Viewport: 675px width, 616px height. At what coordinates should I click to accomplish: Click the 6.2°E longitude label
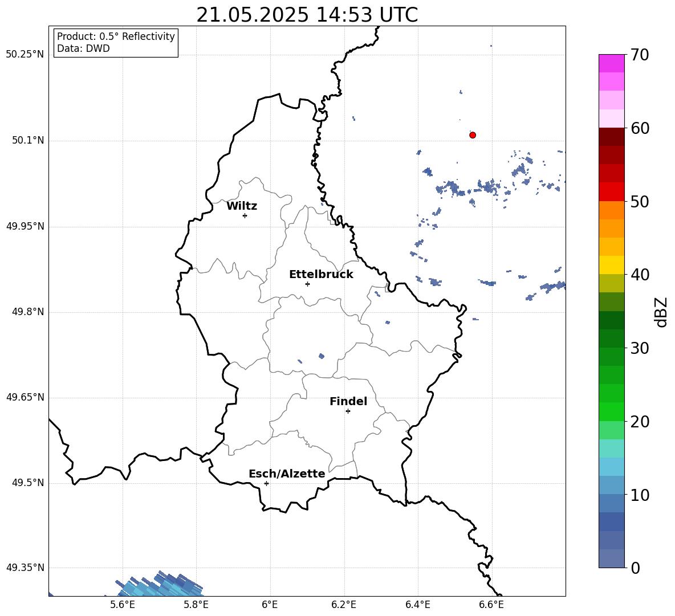coord(344,605)
